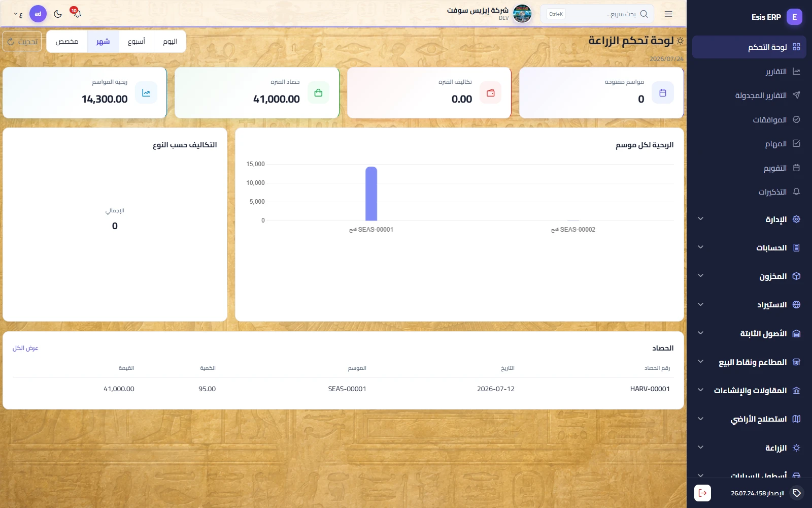Click the الزراعة sun icon in sidebar

(796, 448)
